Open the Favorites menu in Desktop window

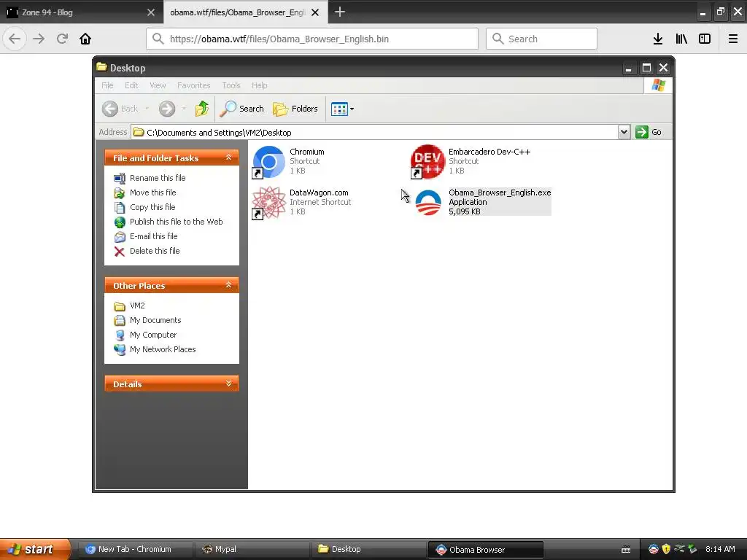(193, 85)
